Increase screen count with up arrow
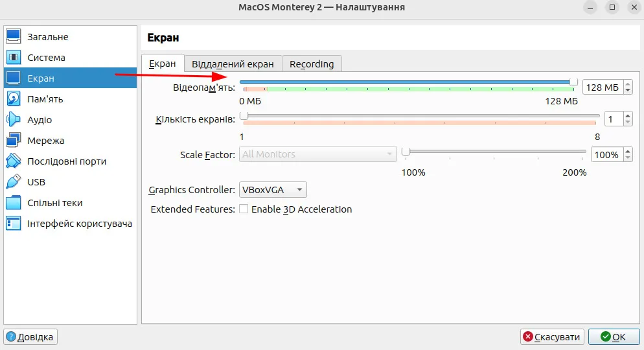 [x=628, y=115]
